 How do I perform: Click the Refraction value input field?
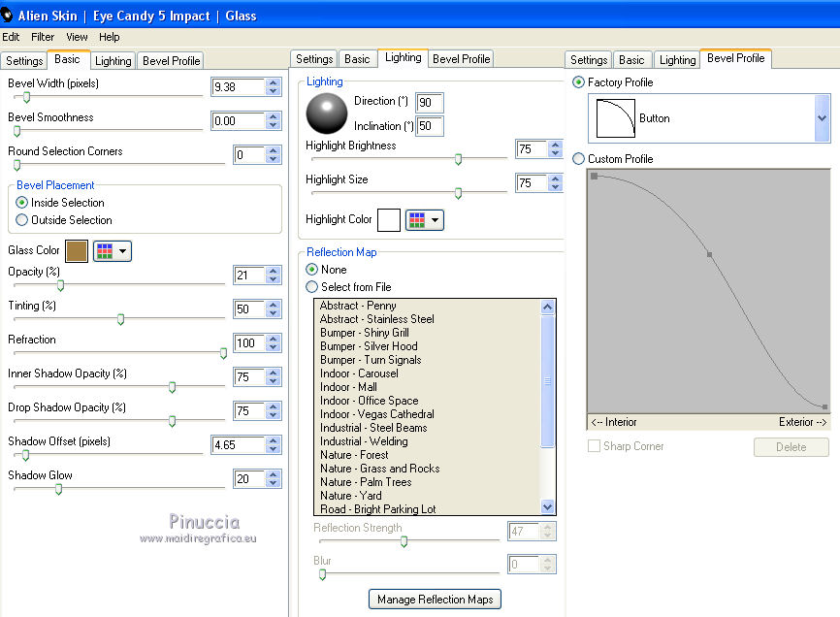(248, 343)
